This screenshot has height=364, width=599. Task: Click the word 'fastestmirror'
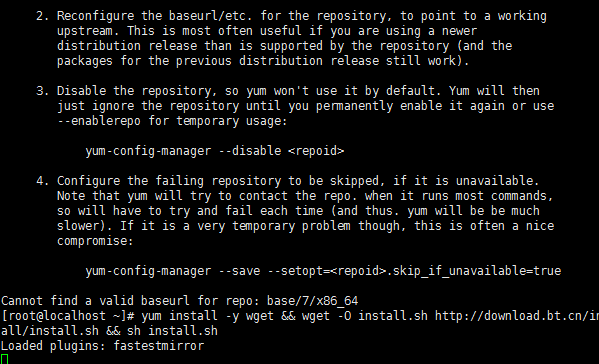point(159,346)
